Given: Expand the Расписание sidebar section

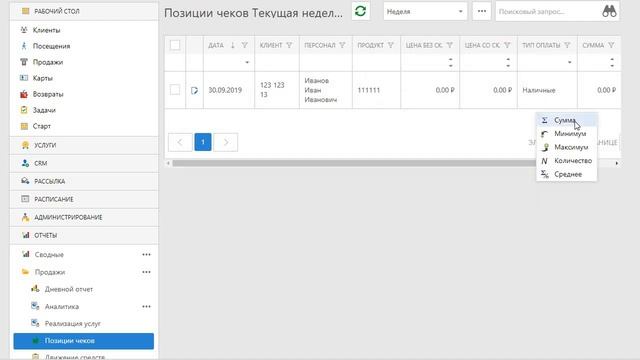Looking at the screenshot, I should (x=84, y=199).
